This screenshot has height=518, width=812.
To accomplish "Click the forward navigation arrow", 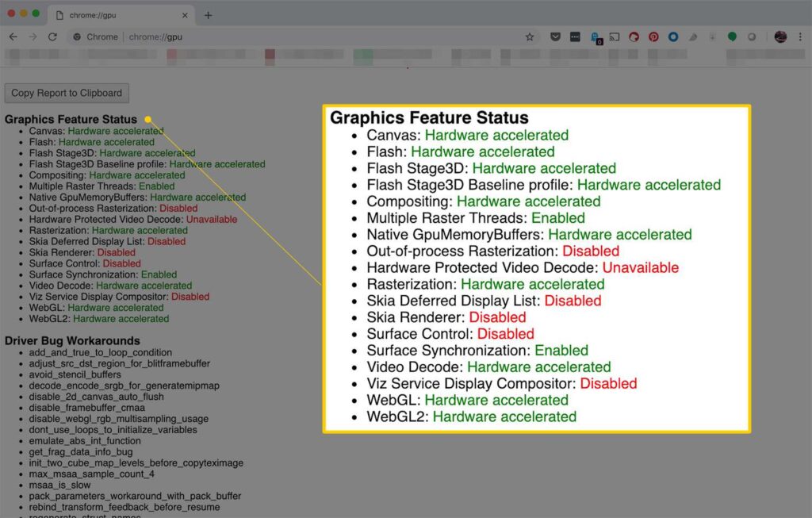I will click(33, 36).
